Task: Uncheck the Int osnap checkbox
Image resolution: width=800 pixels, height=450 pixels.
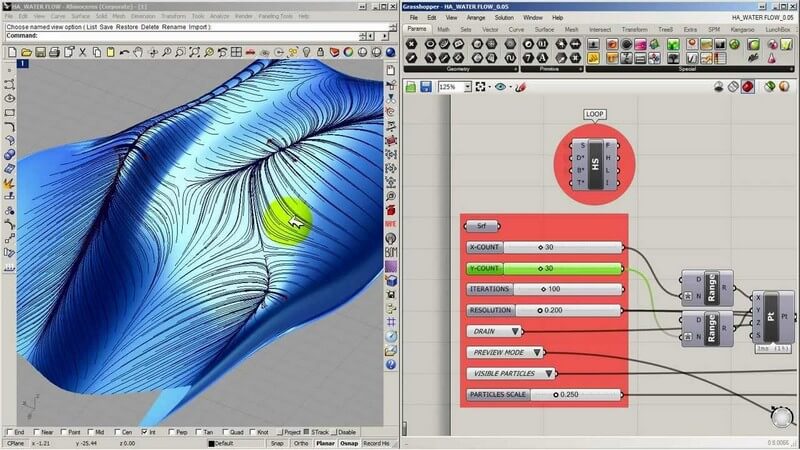Action: 146,432
